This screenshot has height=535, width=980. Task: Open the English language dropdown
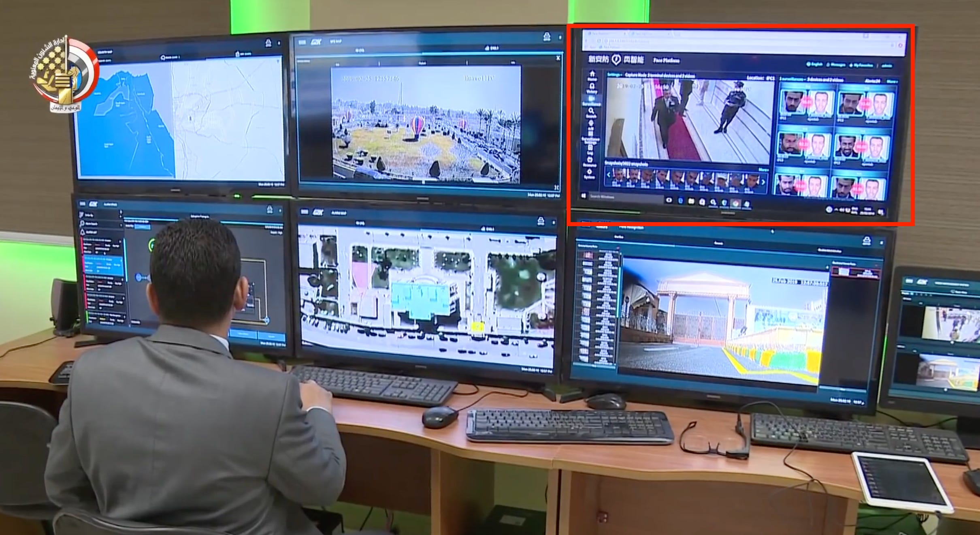(x=814, y=64)
